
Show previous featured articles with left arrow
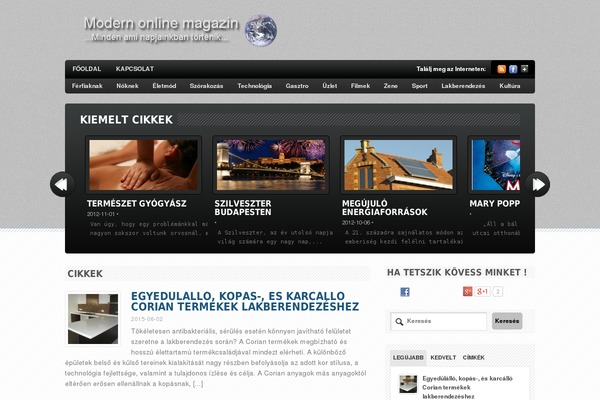point(62,184)
